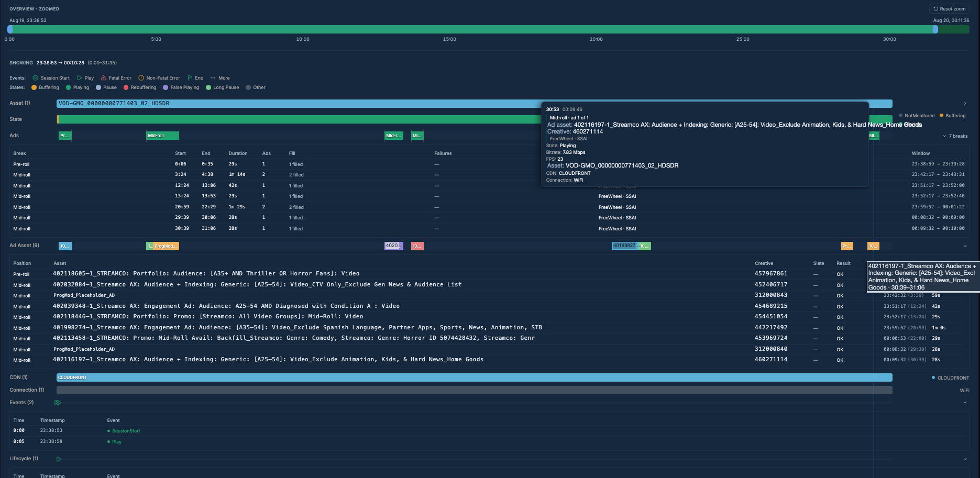Image resolution: width=980 pixels, height=478 pixels.
Task: Click the Session Start marker in Events track
Action: pos(58,403)
